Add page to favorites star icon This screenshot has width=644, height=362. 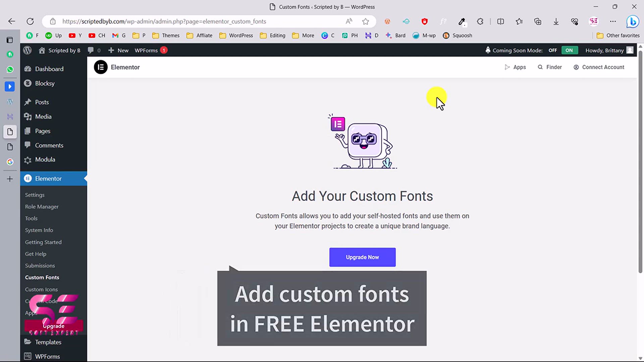[x=366, y=21]
